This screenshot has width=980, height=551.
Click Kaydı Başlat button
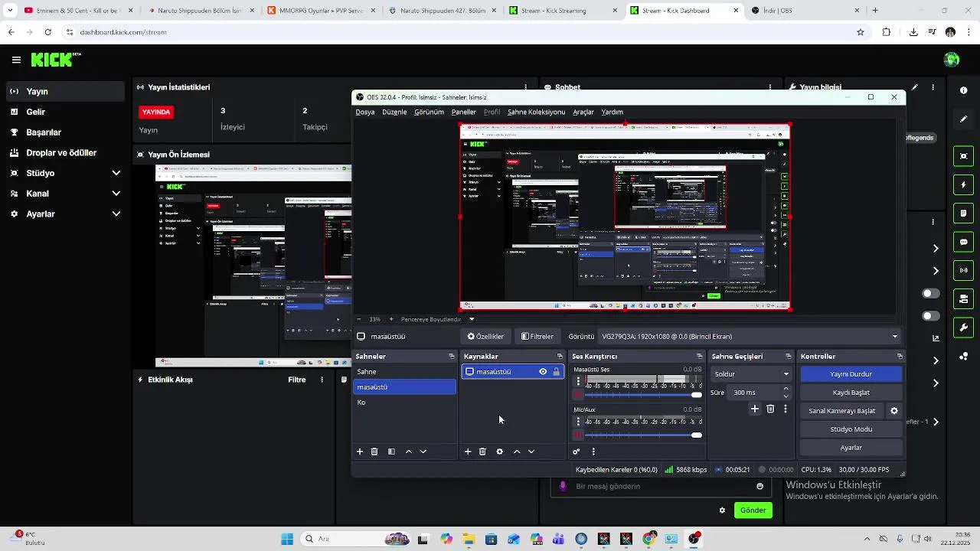(851, 393)
